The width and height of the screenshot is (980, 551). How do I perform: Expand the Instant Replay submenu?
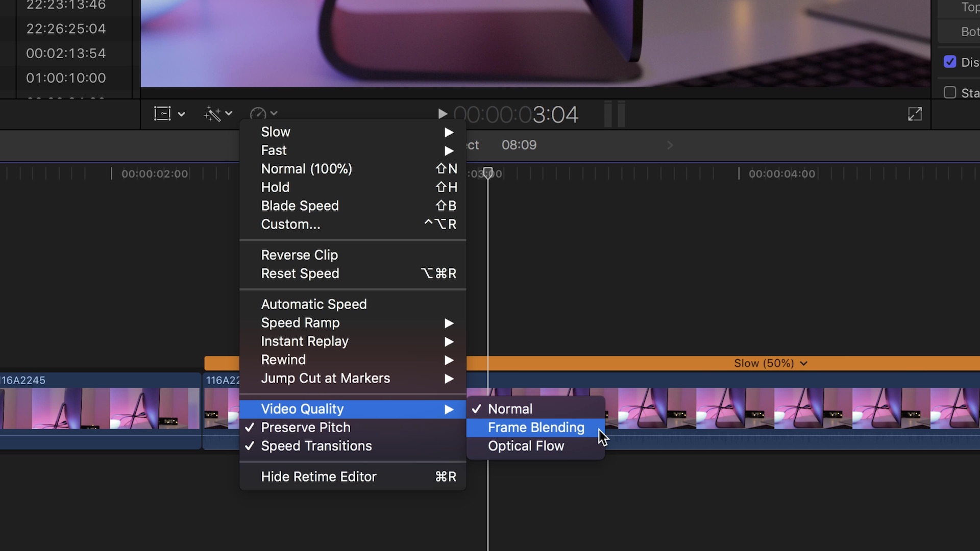point(305,341)
